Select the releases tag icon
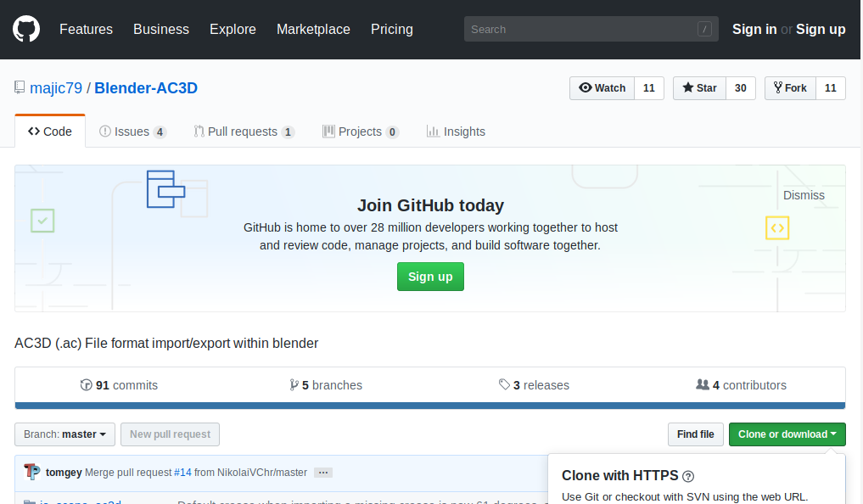The image size is (863, 504). (x=504, y=384)
